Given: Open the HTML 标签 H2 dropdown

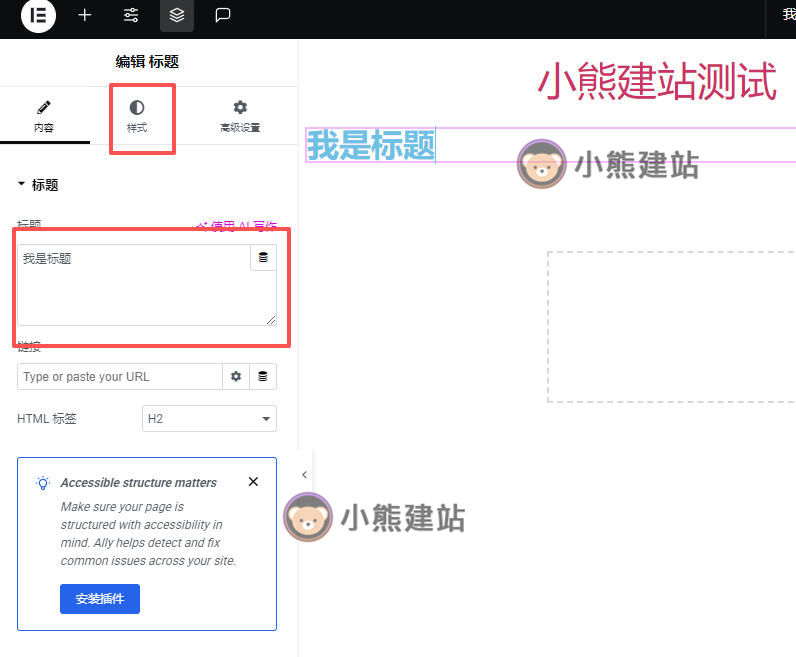Looking at the screenshot, I should pyautogui.click(x=209, y=419).
